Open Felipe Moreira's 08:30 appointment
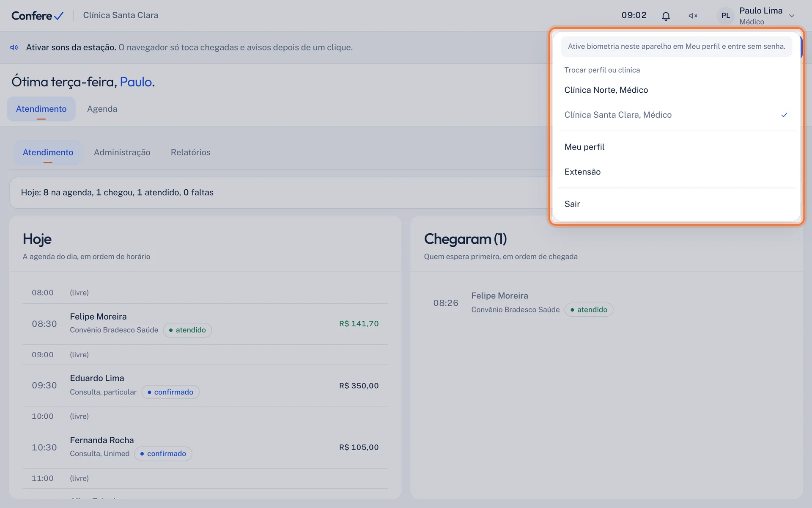812x508 pixels. pyautogui.click(x=205, y=324)
